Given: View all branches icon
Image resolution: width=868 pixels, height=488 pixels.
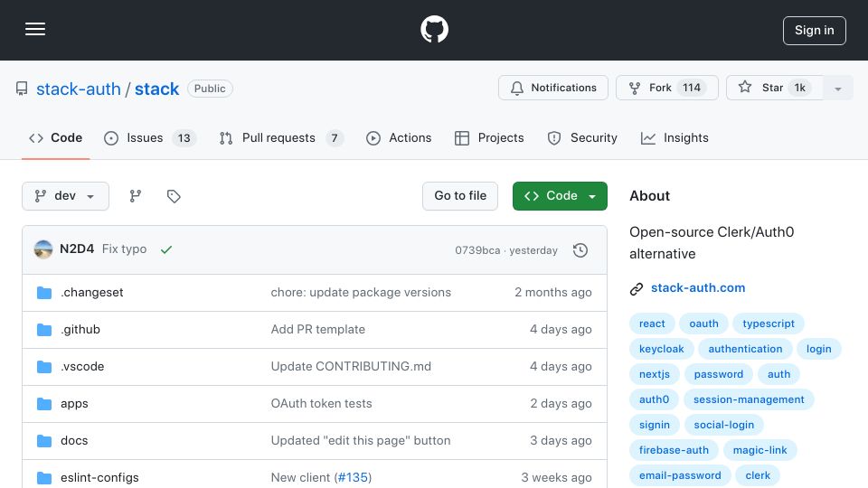Looking at the screenshot, I should (135, 196).
